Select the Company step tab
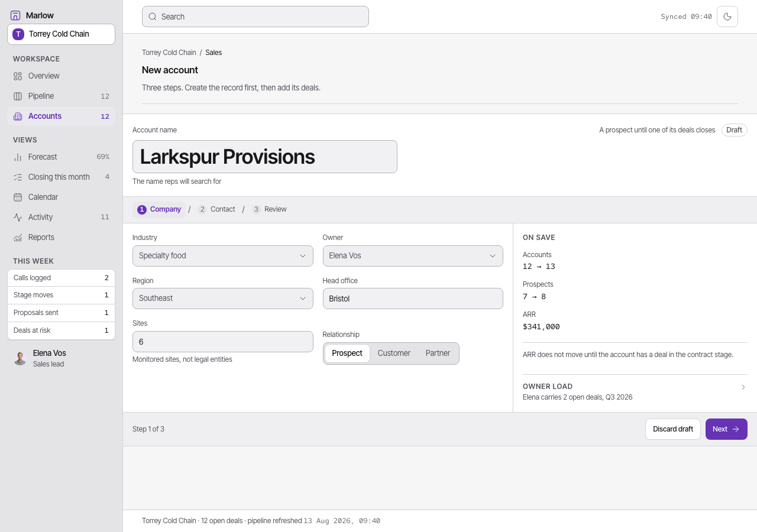 pyautogui.click(x=159, y=209)
